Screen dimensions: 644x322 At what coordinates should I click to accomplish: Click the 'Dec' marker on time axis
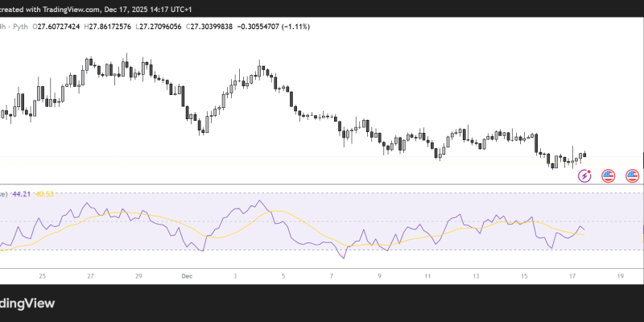186,275
